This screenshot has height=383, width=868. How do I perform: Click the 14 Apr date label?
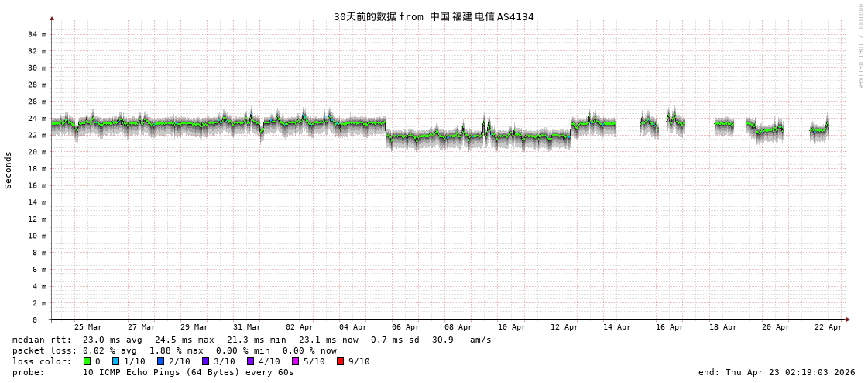coord(617,327)
